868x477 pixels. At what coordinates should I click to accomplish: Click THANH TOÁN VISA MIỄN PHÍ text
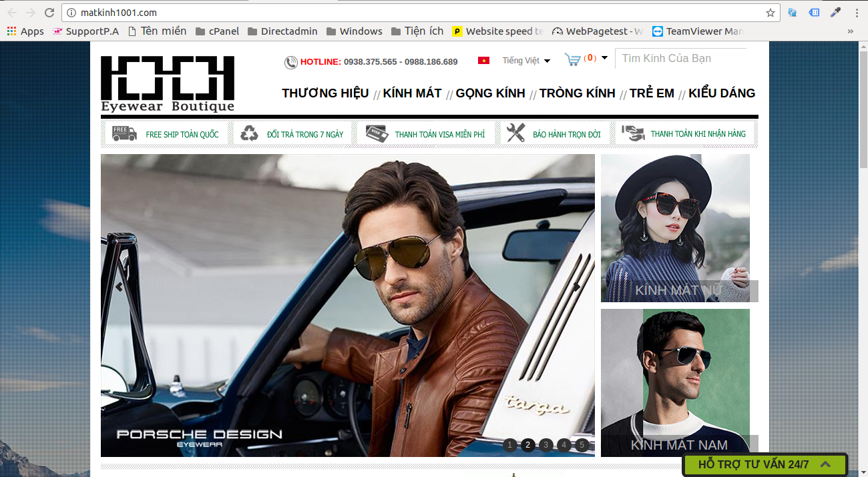(x=440, y=135)
